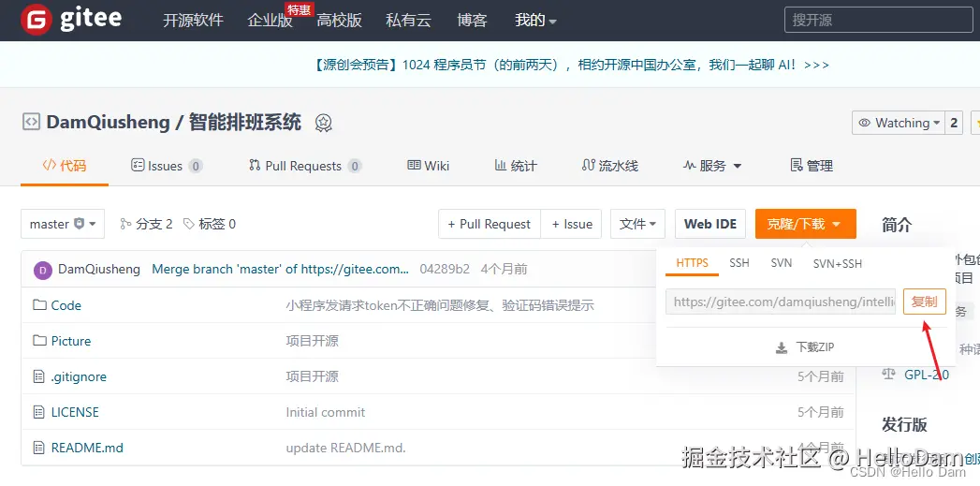Click the 'Initial commit' message text
This screenshot has height=486, width=980.
pos(326,412)
